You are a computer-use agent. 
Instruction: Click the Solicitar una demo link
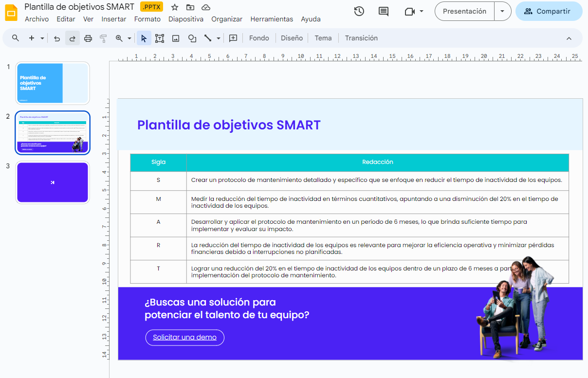(184, 337)
